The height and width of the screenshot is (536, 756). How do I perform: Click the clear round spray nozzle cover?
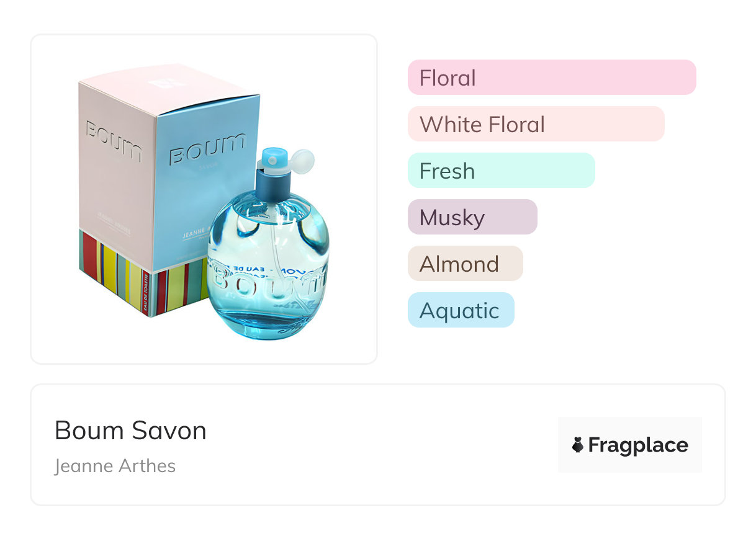coord(302,161)
